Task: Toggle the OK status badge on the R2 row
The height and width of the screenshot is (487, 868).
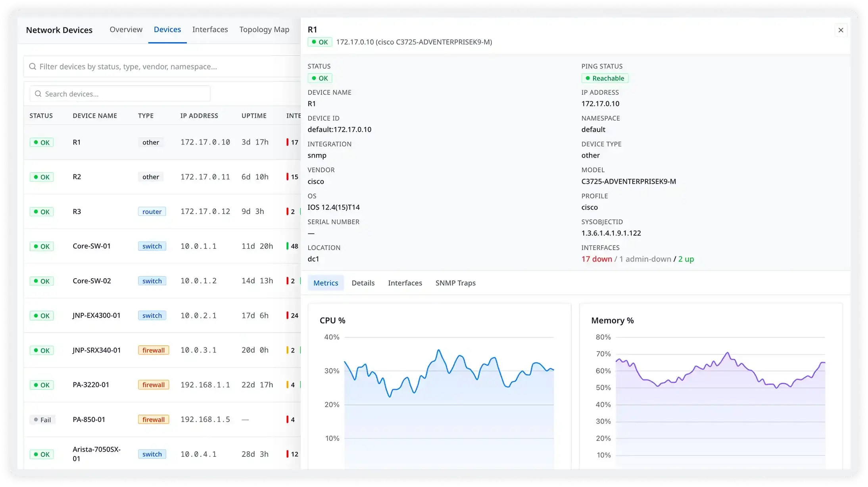Action: pyautogui.click(x=42, y=177)
